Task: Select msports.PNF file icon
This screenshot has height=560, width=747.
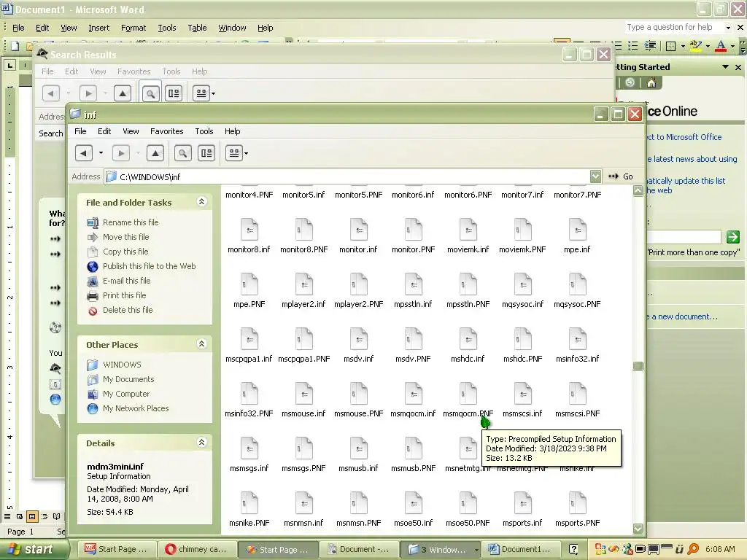Action: (x=578, y=504)
